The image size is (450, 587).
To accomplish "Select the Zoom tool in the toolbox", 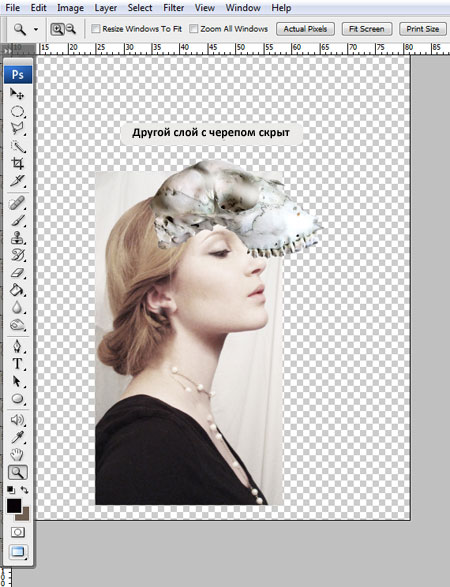I will (18, 472).
